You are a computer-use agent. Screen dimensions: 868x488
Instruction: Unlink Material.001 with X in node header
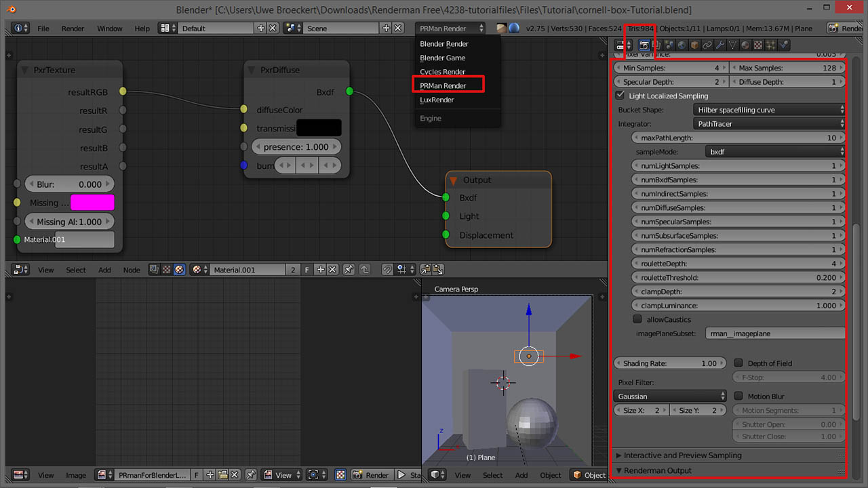tap(332, 270)
